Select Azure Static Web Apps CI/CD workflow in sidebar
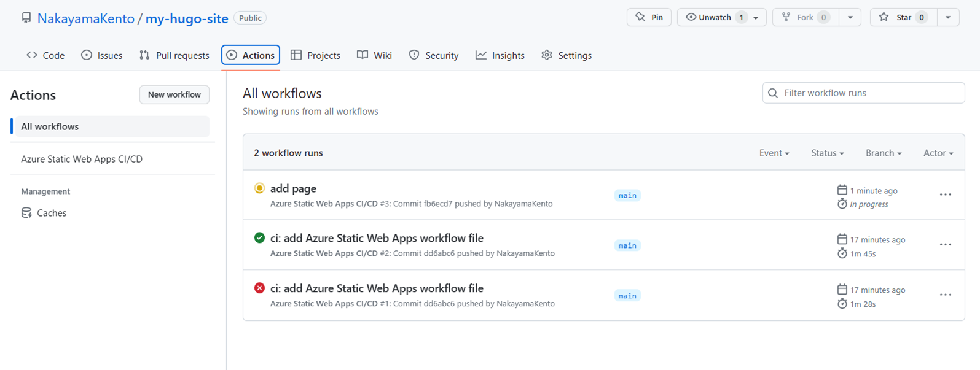Screen dimensions: 980x370 click(82, 159)
